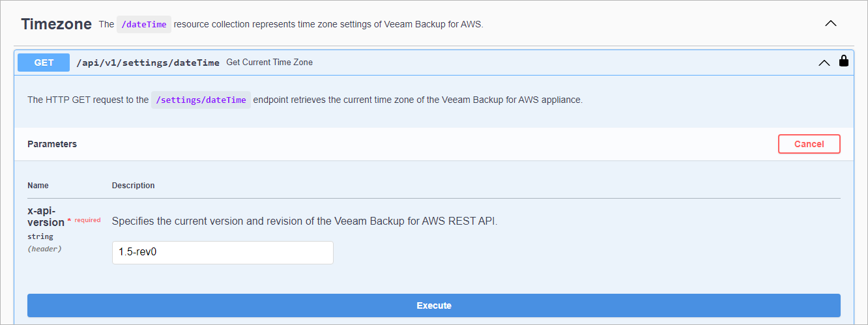Click the Timezone section heading
The width and height of the screenshot is (868, 325).
pyautogui.click(x=56, y=24)
